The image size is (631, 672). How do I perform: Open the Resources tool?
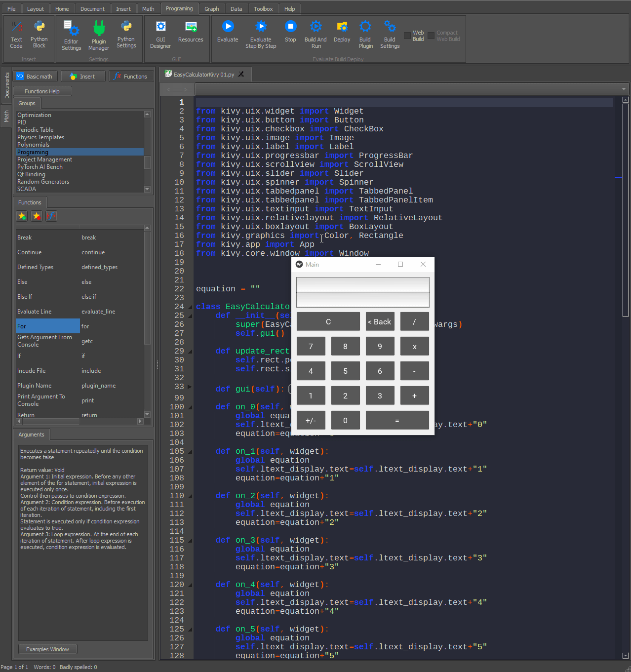point(191,27)
